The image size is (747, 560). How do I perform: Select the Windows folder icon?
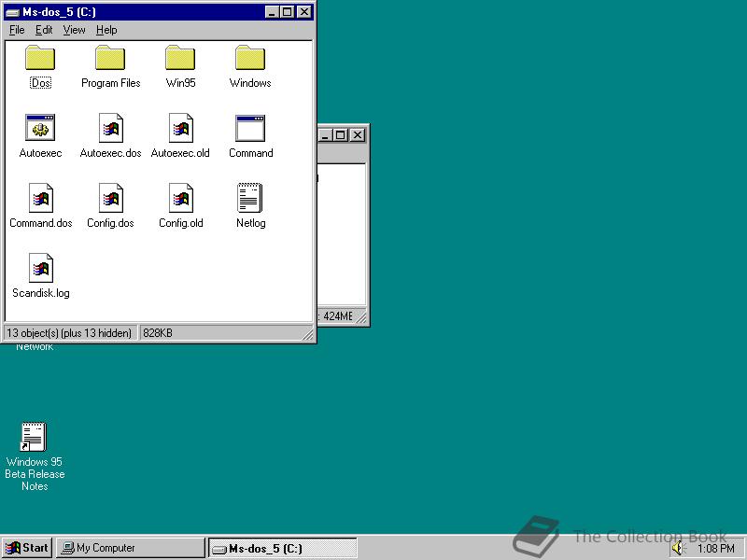click(250, 58)
